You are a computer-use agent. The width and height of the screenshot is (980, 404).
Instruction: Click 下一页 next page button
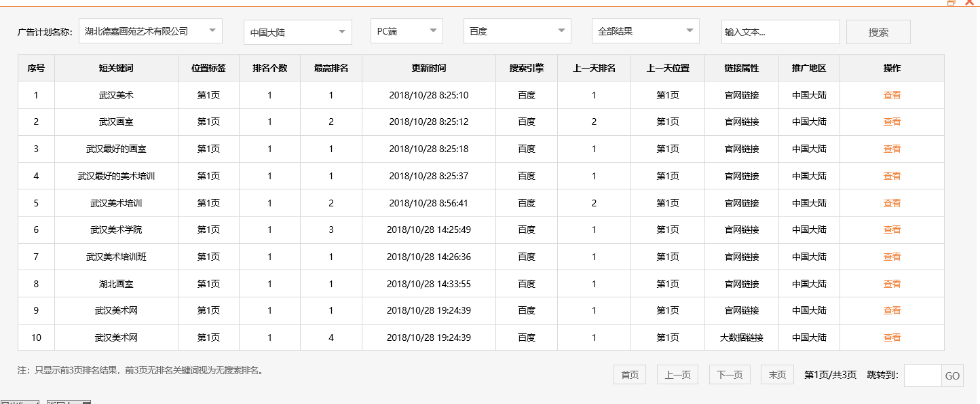(x=729, y=374)
